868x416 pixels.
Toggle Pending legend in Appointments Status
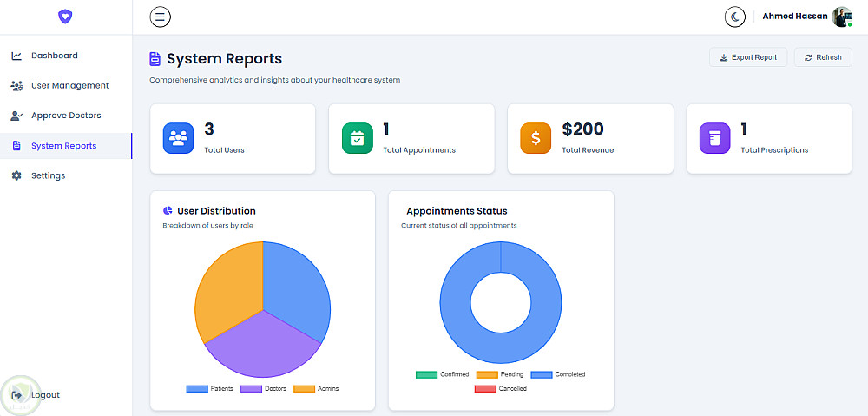(500, 374)
